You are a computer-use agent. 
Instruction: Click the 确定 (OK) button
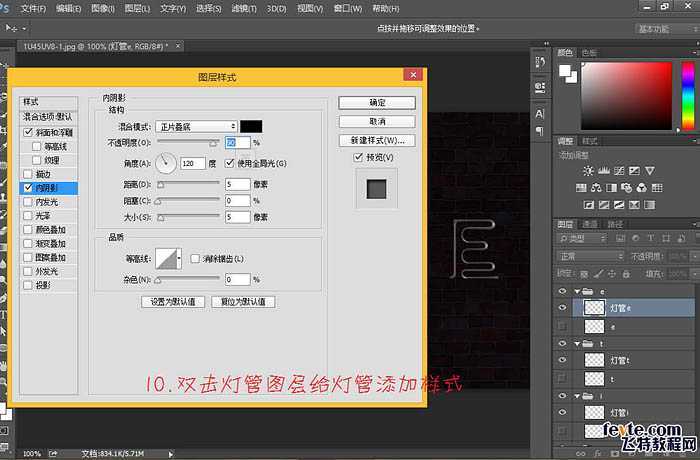click(377, 102)
